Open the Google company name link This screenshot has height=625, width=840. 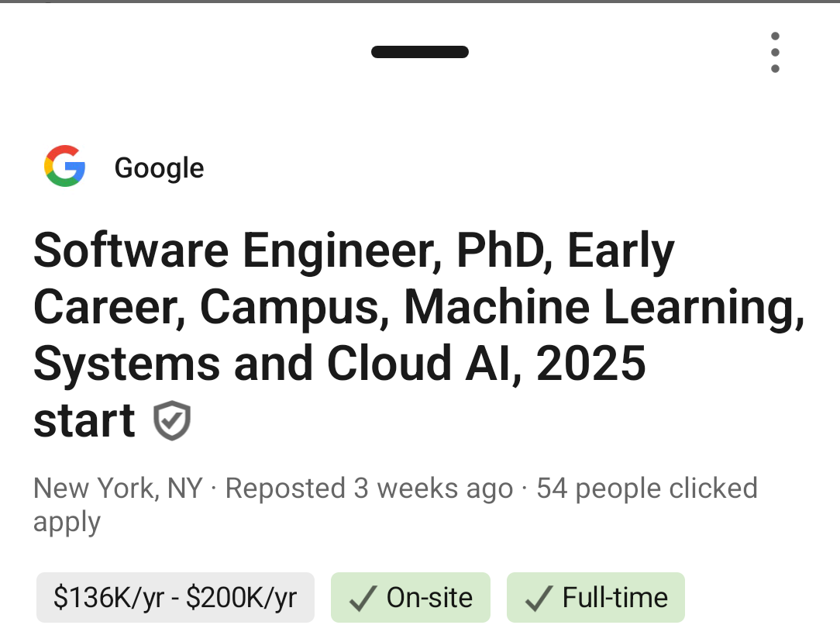point(159,167)
